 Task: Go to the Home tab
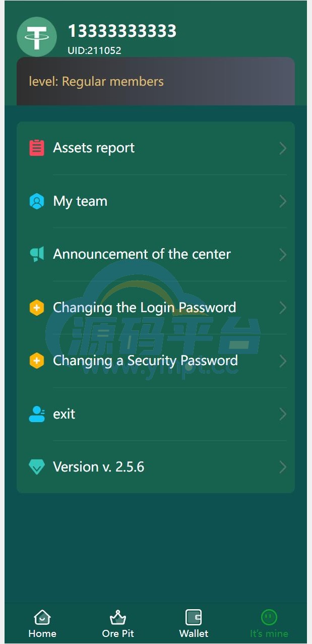point(42,624)
